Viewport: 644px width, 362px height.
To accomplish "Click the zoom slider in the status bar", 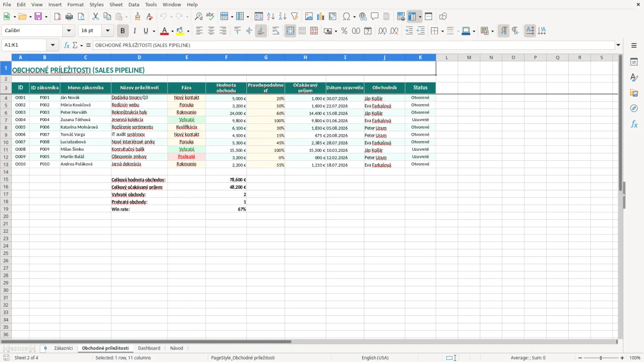I will coord(601,358).
